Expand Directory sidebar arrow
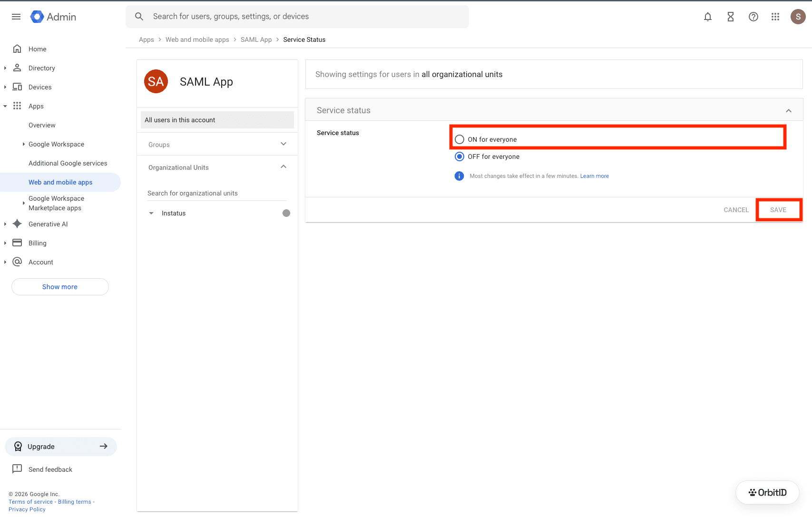 point(5,68)
